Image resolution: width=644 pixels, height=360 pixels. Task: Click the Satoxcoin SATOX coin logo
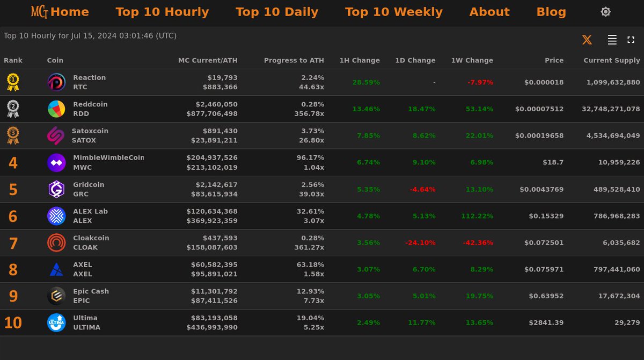(56, 136)
